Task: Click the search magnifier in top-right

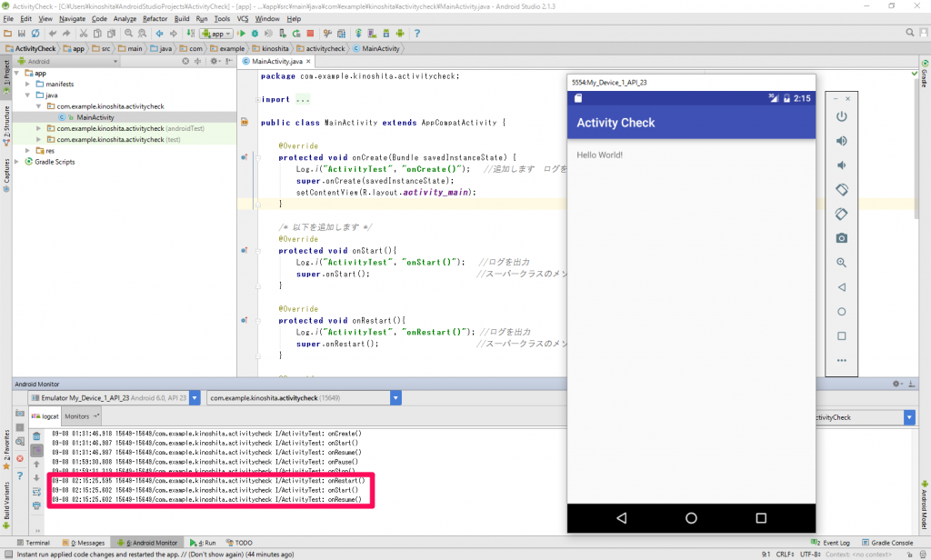Action: [909, 33]
